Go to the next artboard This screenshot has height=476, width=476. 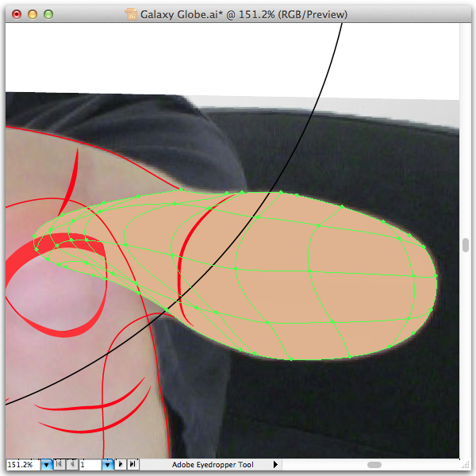click(121, 464)
